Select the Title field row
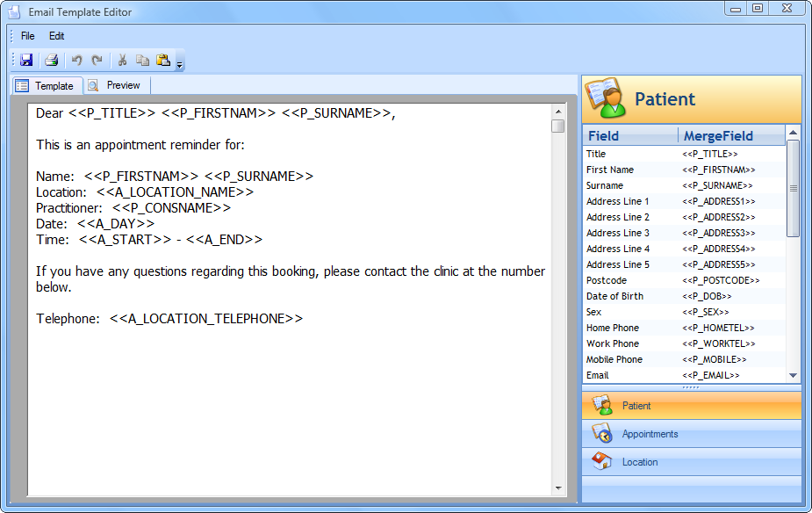The image size is (812, 513). (x=684, y=154)
